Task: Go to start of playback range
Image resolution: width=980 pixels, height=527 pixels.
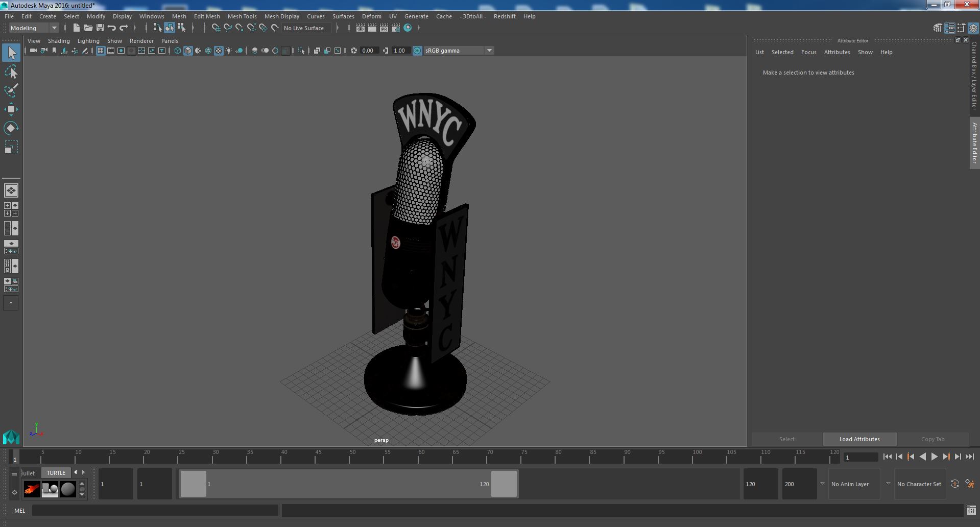Action: pyautogui.click(x=887, y=457)
